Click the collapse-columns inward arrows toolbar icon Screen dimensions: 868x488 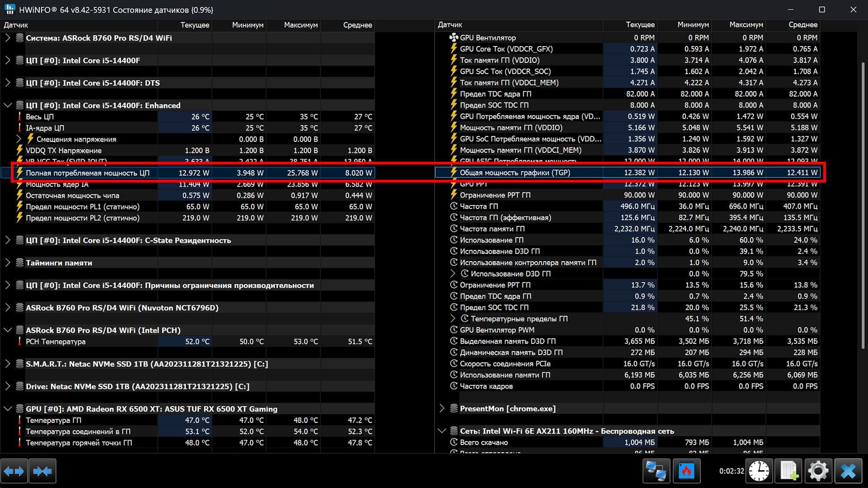tap(42, 471)
